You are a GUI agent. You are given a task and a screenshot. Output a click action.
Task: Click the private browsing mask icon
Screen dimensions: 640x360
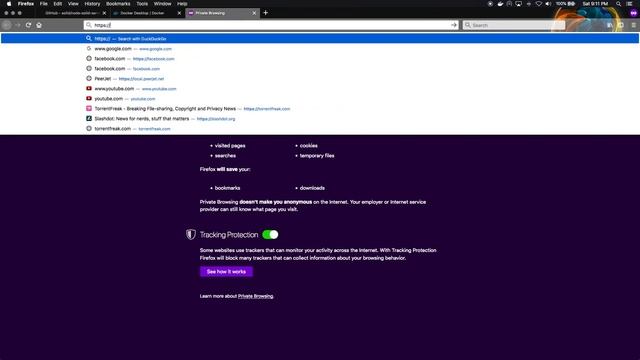point(633,13)
